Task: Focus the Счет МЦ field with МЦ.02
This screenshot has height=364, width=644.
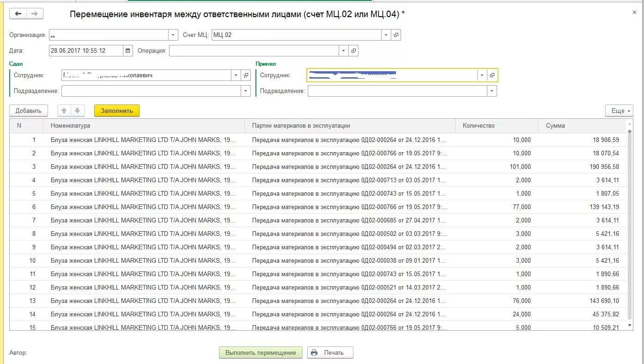Action: tap(297, 35)
